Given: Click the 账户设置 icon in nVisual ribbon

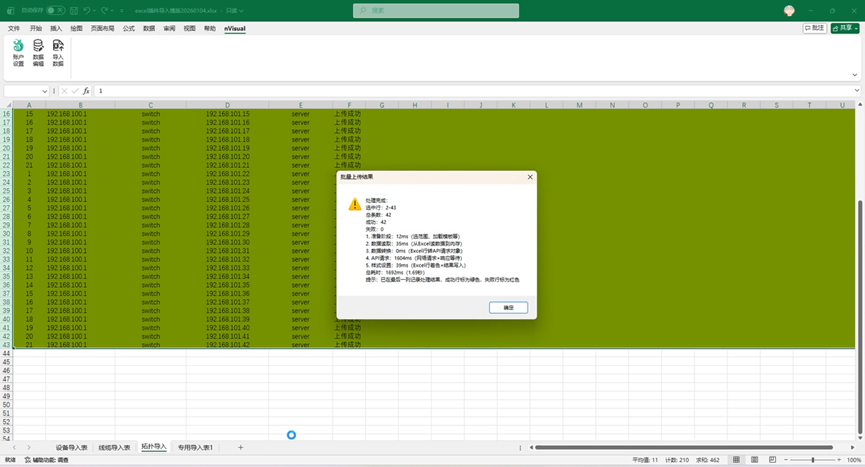Looking at the screenshot, I should (18, 51).
